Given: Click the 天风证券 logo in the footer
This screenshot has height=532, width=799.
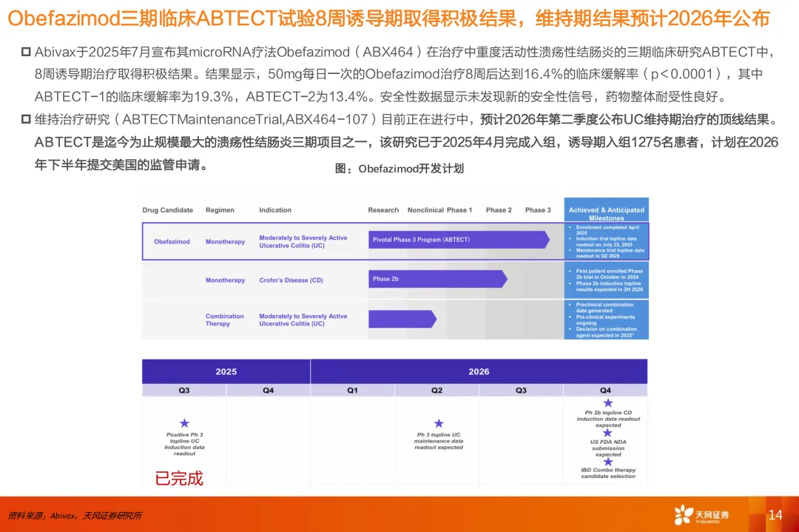Looking at the screenshot, I should pos(701,515).
